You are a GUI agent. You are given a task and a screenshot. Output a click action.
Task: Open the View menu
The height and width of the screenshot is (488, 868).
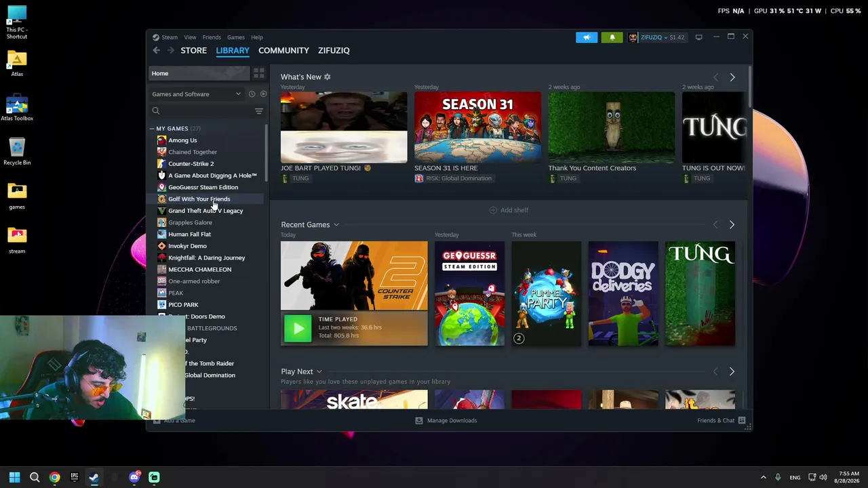pyautogui.click(x=190, y=37)
